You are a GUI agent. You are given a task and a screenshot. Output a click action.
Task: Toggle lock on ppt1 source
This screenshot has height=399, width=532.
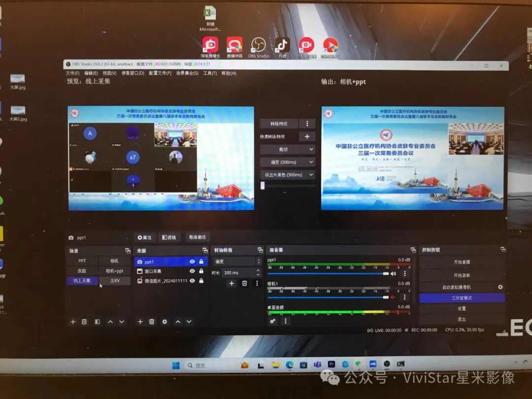(201, 262)
